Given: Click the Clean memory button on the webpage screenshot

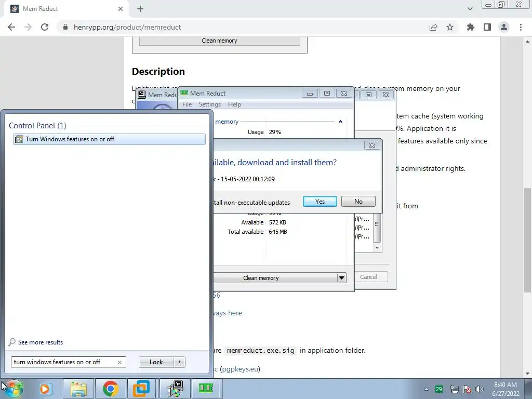Looking at the screenshot, I should (220, 41).
